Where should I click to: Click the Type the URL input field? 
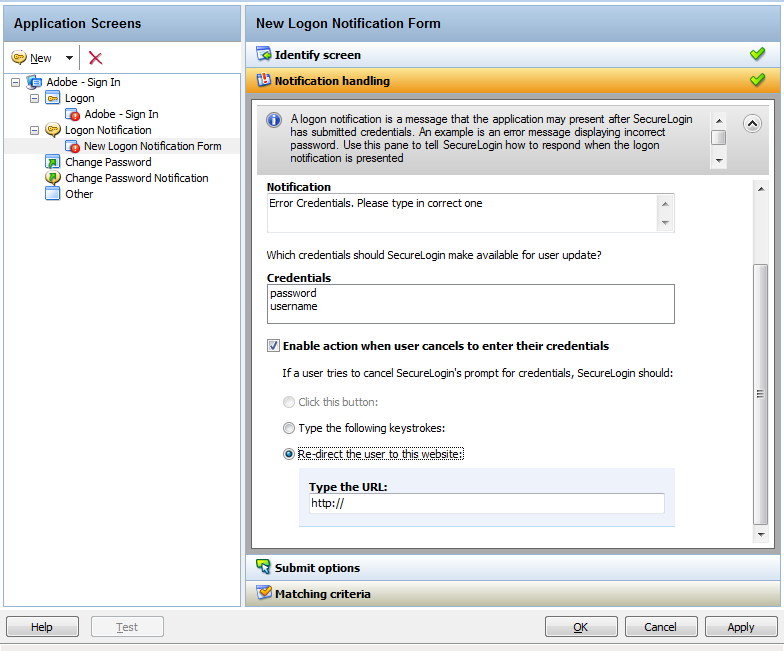point(486,504)
